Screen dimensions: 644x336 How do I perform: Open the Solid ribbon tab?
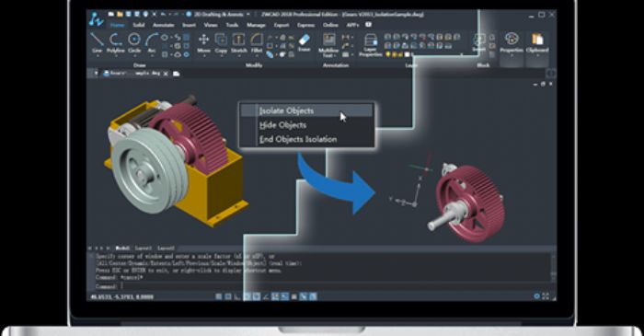click(138, 25)
